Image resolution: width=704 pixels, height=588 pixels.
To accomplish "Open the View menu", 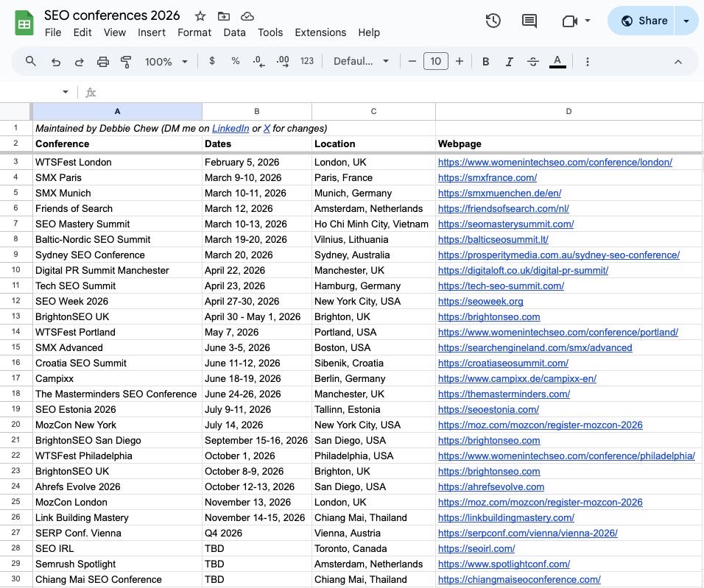I will click(x=115, y=32).
